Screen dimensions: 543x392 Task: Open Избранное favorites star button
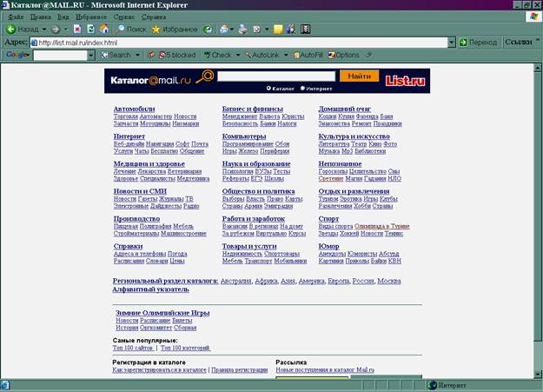[x=175, y=30]
